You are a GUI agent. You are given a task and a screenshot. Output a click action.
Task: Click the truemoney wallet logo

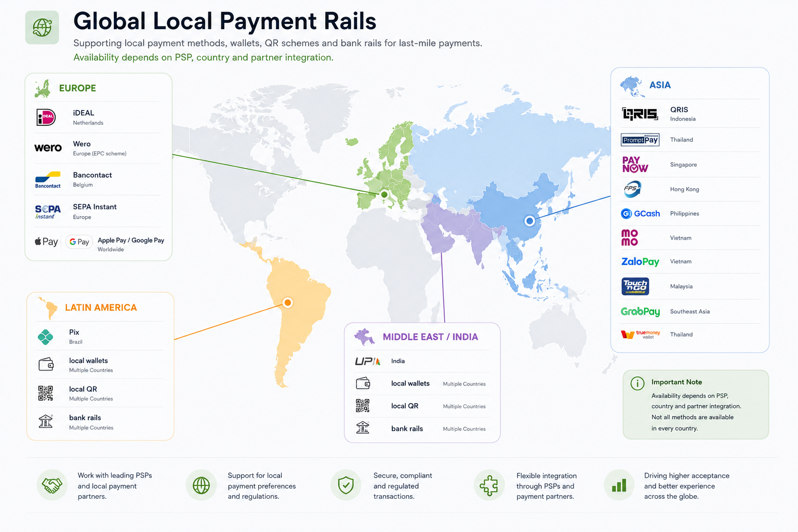click(x=641, y=334)
